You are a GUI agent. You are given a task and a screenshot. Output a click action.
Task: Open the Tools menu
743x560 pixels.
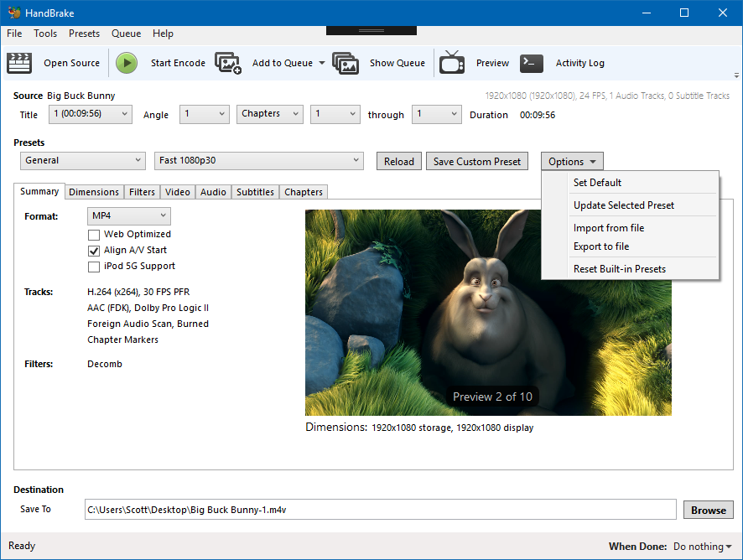(x=45, y=34)
